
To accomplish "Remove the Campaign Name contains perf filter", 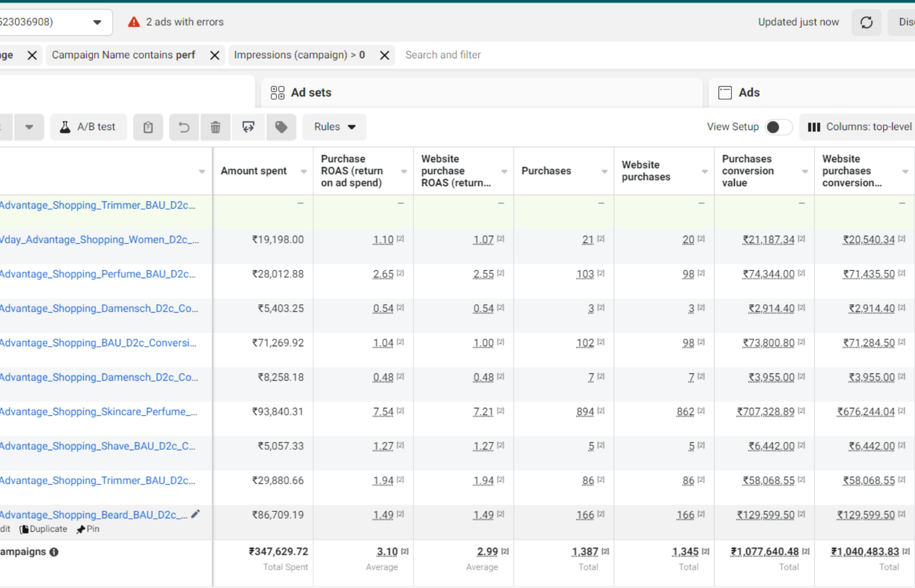I will click(215, 56).
